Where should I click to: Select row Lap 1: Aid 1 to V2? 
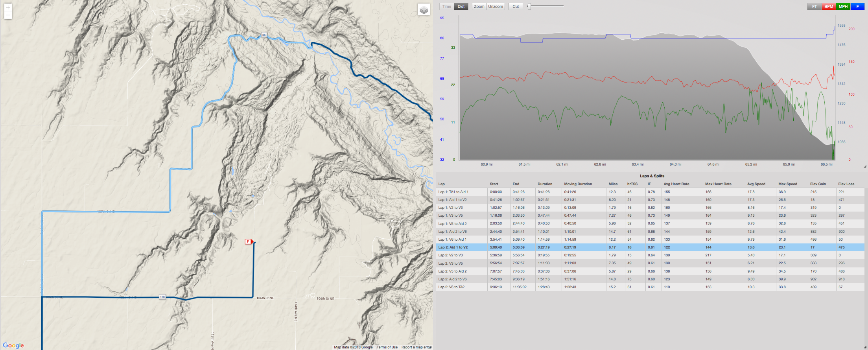(x=650, y=200)
